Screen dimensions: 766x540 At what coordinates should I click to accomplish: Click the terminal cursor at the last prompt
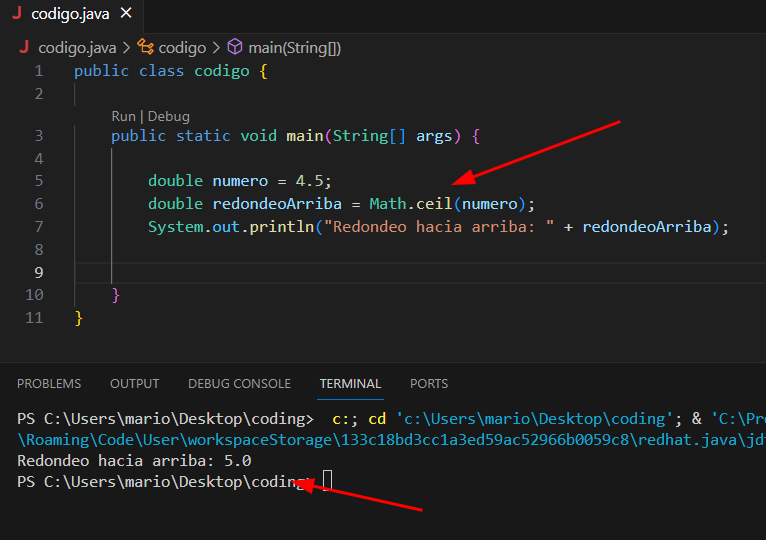coord(328,480)
